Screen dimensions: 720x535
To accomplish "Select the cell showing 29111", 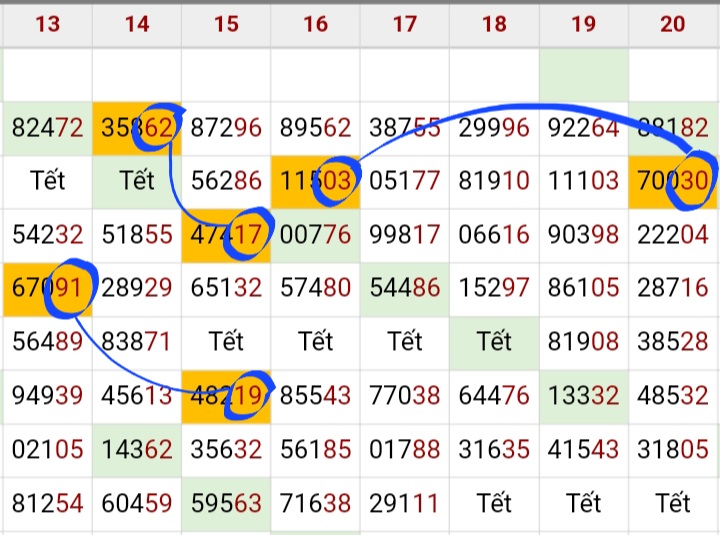I will point(404,503).
